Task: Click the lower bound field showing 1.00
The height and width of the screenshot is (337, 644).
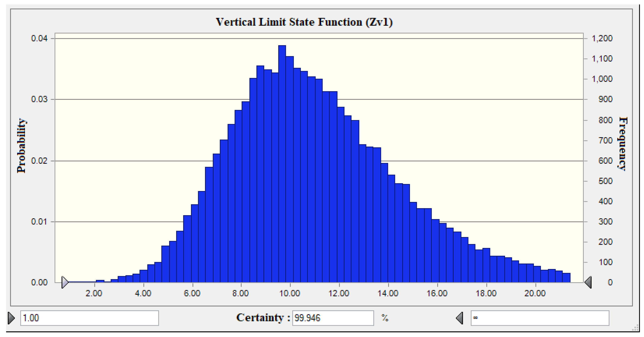Action: [x=89, y=318]
